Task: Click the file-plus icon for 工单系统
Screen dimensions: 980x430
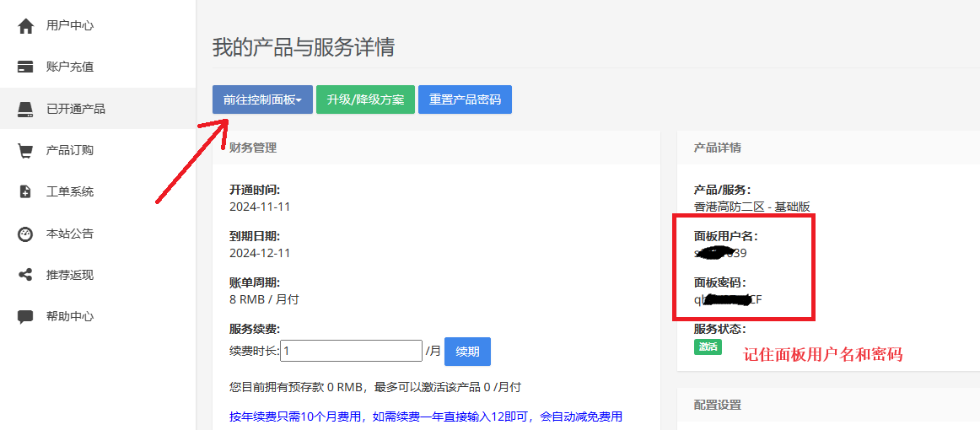Action: click(25, 191)
